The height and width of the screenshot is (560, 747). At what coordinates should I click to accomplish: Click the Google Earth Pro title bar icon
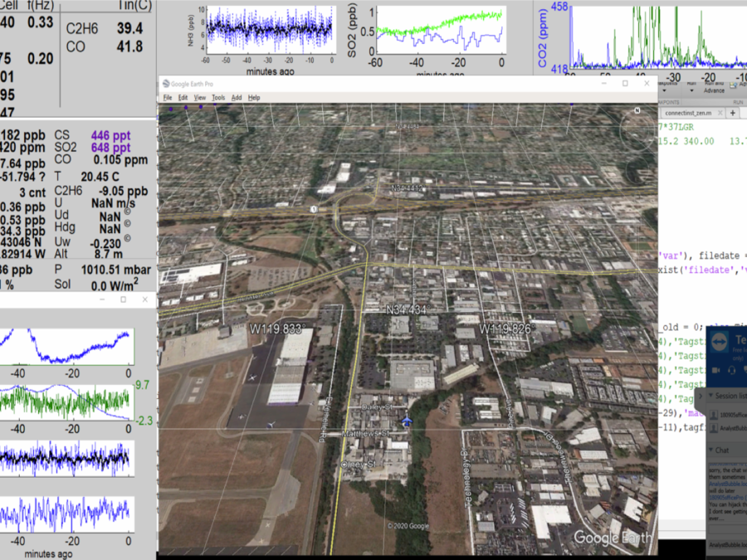(166, 84)
